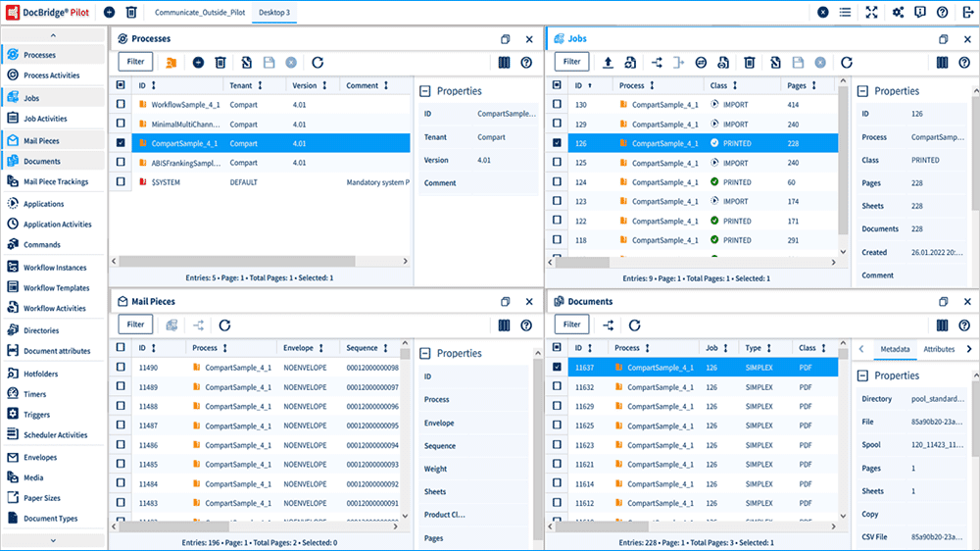Expand sidebar list with bottom chevron
This screenshot has height=551, width=980.
point(53,540)
